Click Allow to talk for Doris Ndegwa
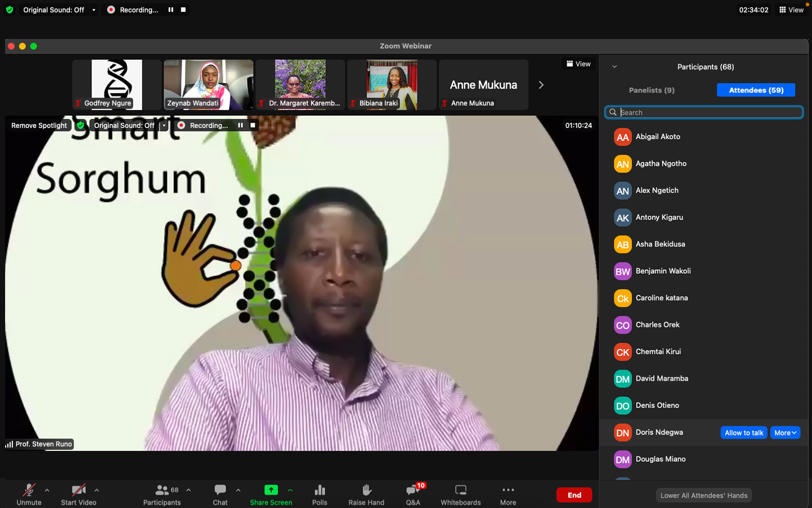This screenshot has width=812, height=508. click(744, 433)
